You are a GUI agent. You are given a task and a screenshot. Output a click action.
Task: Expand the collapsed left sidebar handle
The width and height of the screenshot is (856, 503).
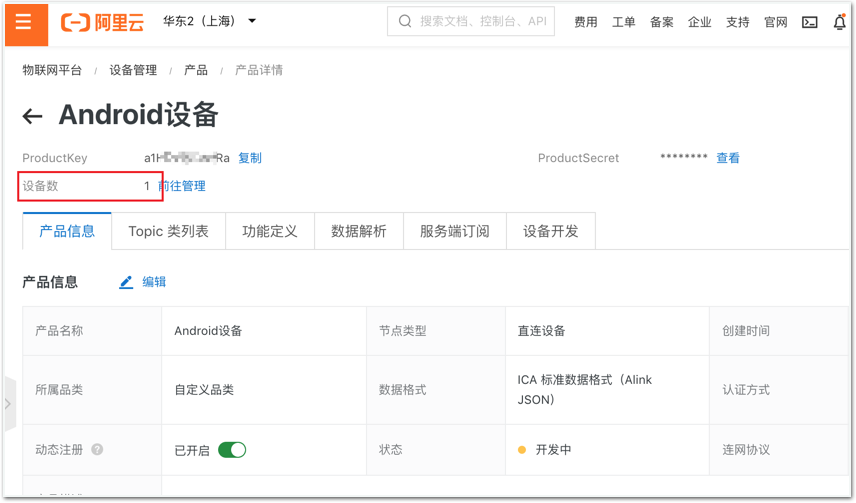[x=8, y=404]
